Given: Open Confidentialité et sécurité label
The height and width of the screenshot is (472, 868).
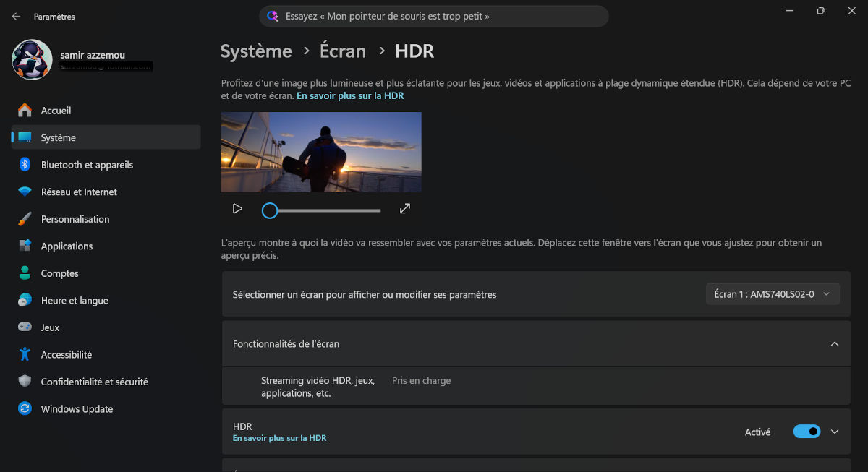Looking at the screenshot, I should click(x=94, y=382).
